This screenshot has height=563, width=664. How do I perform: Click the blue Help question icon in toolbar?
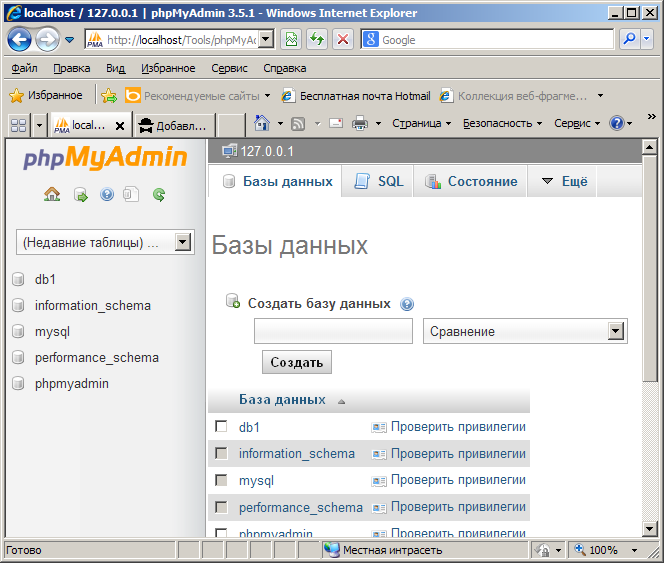point(617,123)
